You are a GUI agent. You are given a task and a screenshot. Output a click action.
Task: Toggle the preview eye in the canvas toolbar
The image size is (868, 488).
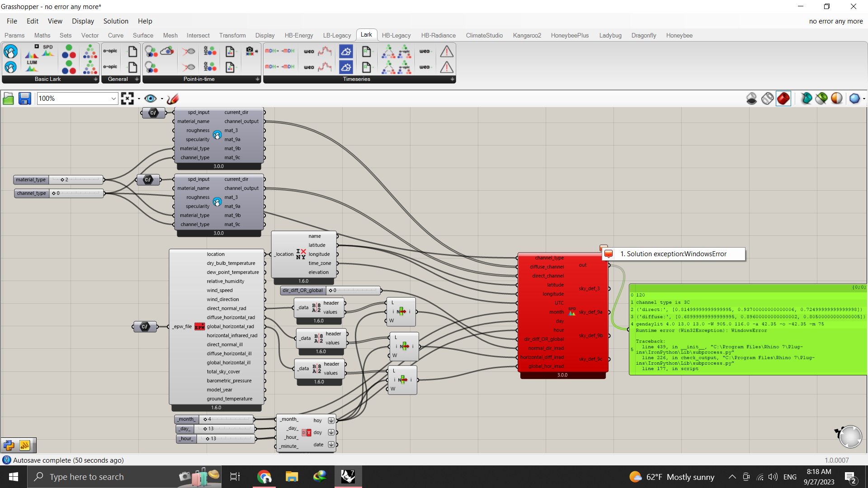tap(151, 99)
